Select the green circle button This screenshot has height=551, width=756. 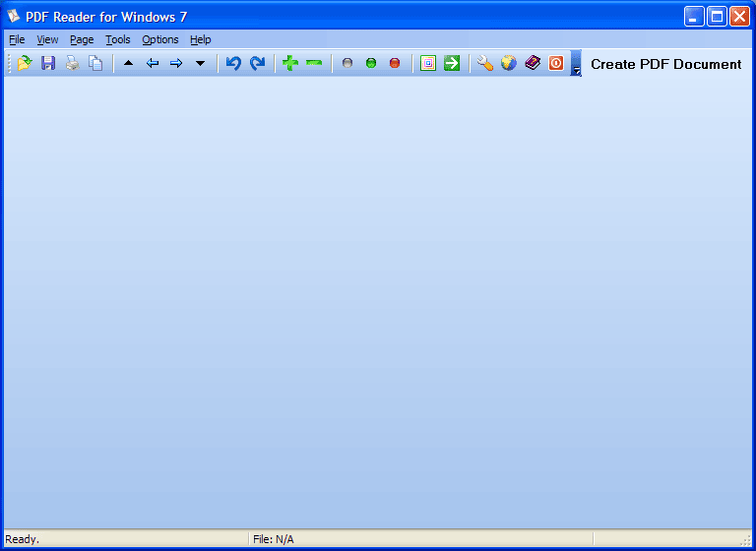(x=371, y=64)
